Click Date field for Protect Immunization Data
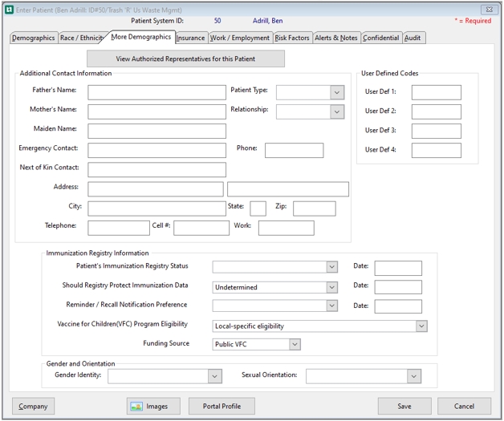This screenshot has height=421, width=504. click(x=398, y=287)
